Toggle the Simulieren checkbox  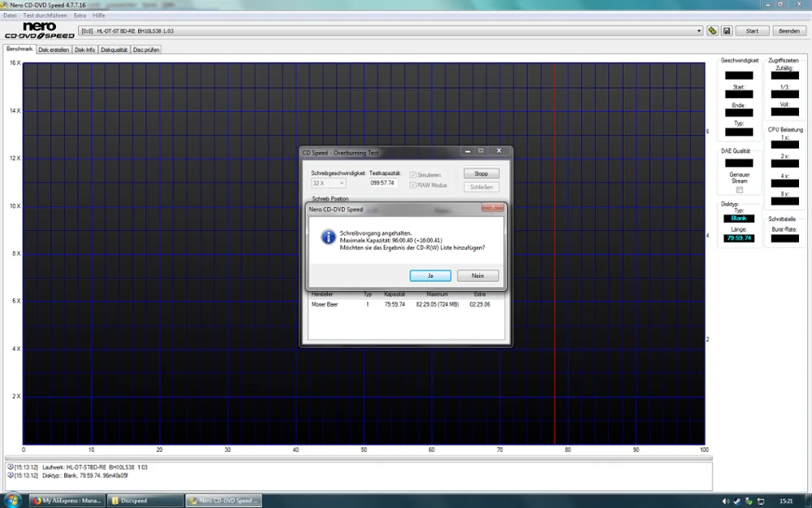pos(412,176)
